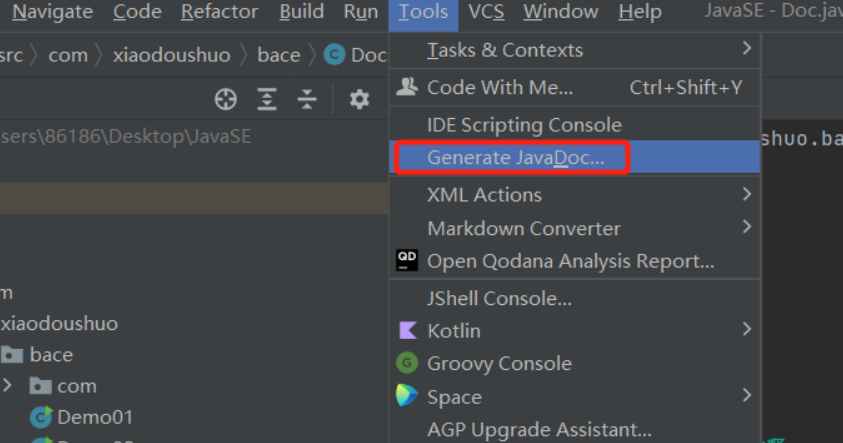Click the xiaodoushuo breadcrumb
This screenshot has height=443, width=843.
[171, 55]
